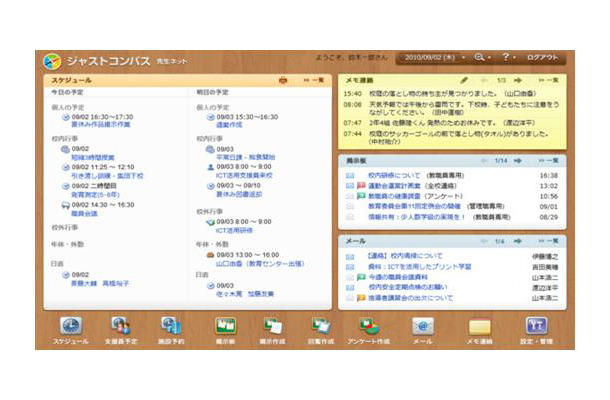The width and height of the screenshot is (610, 400).
Task: Click the question mark help icon
Action: (x=505, y=57)
